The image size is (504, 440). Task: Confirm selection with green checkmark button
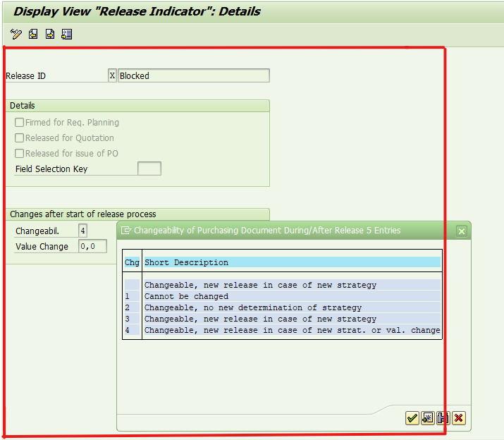[x=412, y=418]
